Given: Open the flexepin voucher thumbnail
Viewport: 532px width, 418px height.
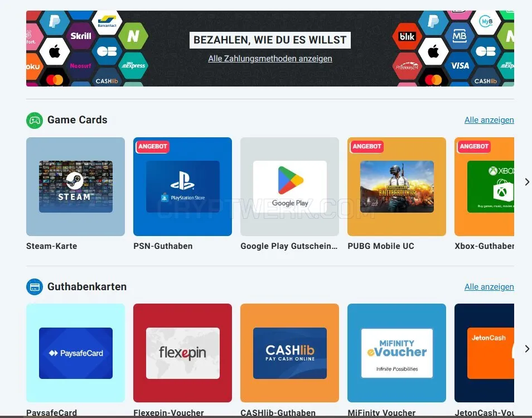Looking at the screenshot, I should point(182,353).
